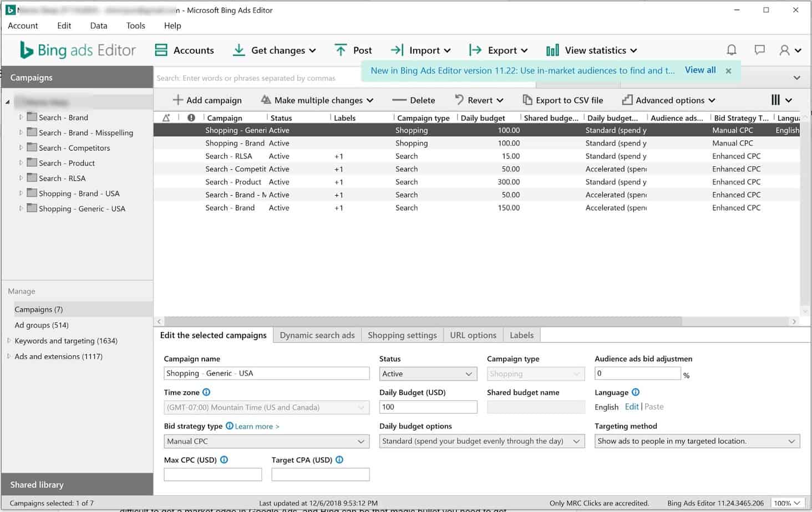This screenshot has height=512, width=812.
Task: Open the Data menu
Action: (99, 25)
